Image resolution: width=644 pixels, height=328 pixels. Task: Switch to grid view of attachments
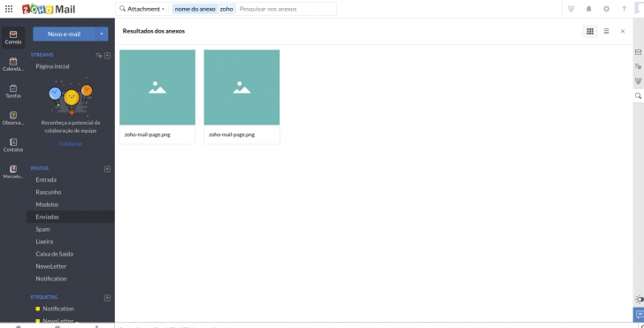pos(590,31)
